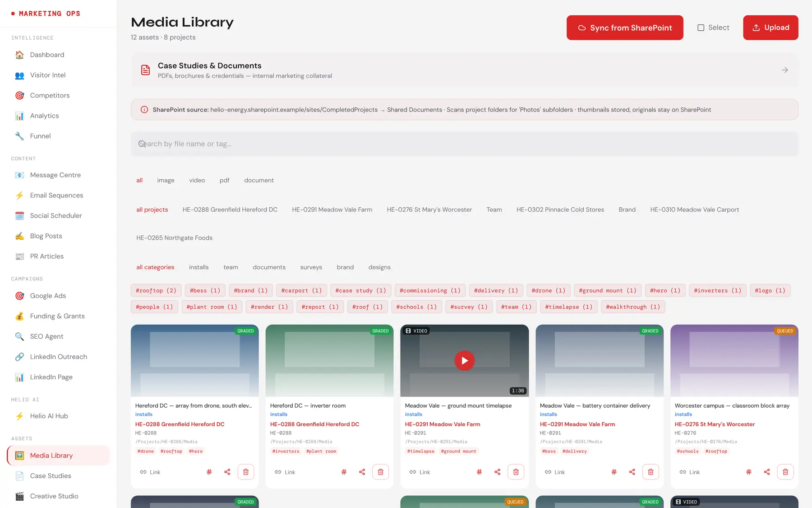
Task: Filter assets by pdf type
Action: click(x=224, y=180)
